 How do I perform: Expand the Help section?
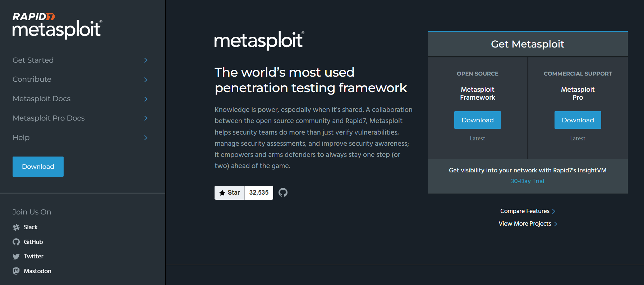click(21, 137)
